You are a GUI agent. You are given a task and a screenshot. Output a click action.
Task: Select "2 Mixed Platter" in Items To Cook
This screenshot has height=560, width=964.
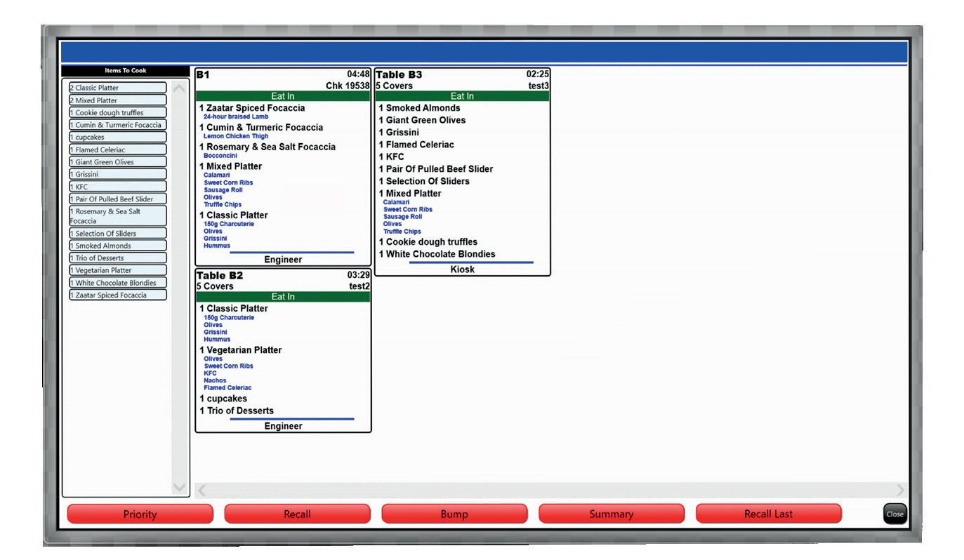coord(117,100)
